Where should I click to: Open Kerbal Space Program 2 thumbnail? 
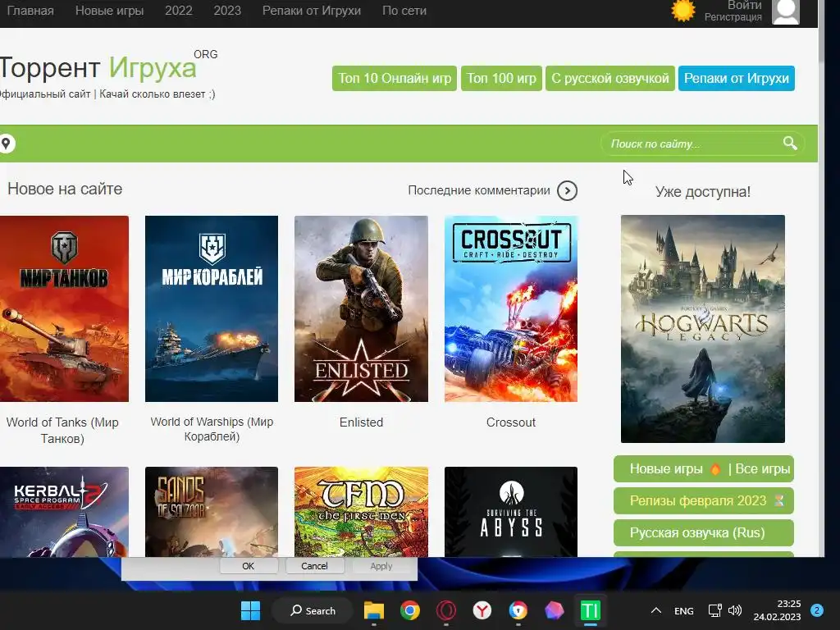coord(64,512)
